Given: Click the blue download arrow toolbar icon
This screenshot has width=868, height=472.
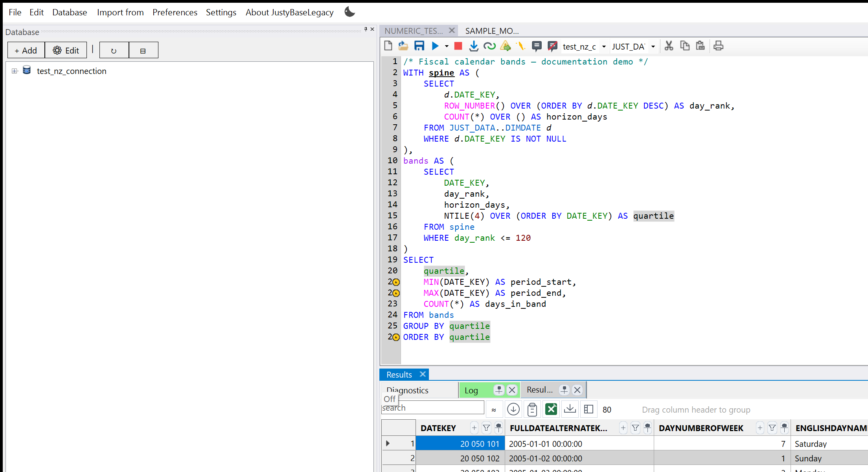Looking at the screenshot, I should tap(474, 46).
